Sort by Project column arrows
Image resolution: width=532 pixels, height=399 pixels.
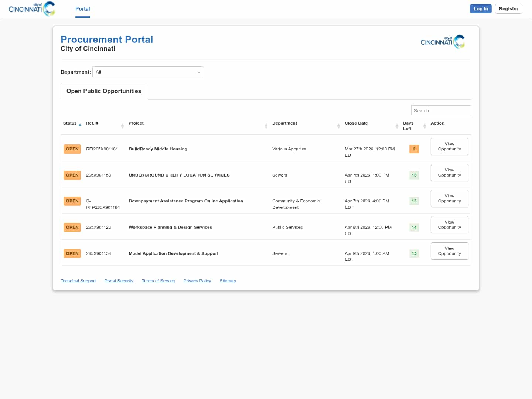tap(266, 126)
